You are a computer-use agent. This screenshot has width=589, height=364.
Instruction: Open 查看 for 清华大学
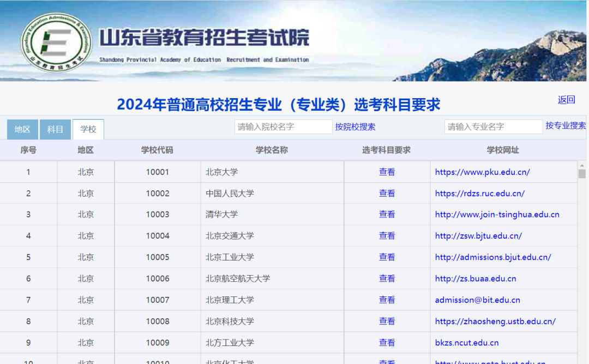387,214
